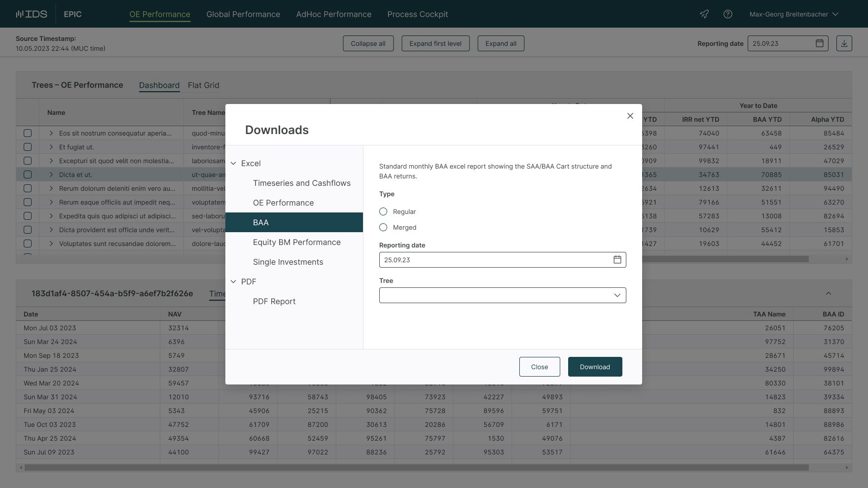Select the BAA download option
Image resolution: width=868 pixels, height=488 pixels.
294,222
